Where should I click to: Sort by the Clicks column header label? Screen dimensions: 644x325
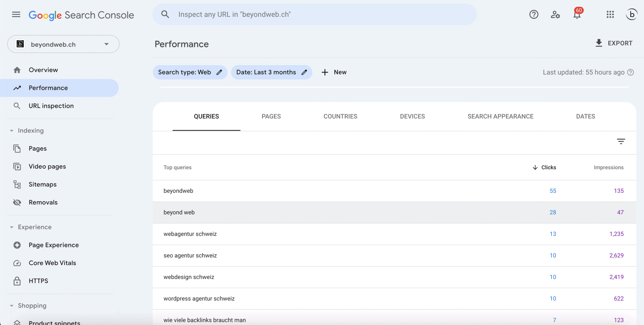pyautogui.click(x=549, y=167)
